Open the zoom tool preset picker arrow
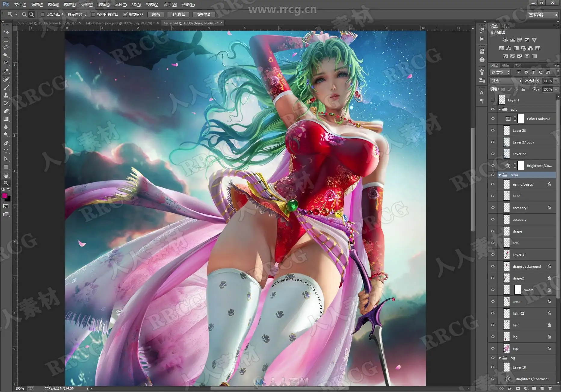 click(16, 14)
